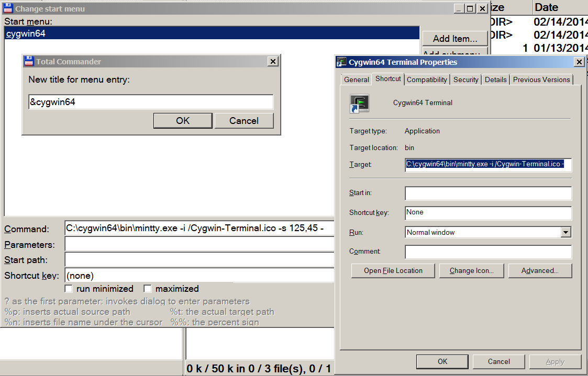Click the Change Icon... button

pyautogui.click(x=471, y=270)
